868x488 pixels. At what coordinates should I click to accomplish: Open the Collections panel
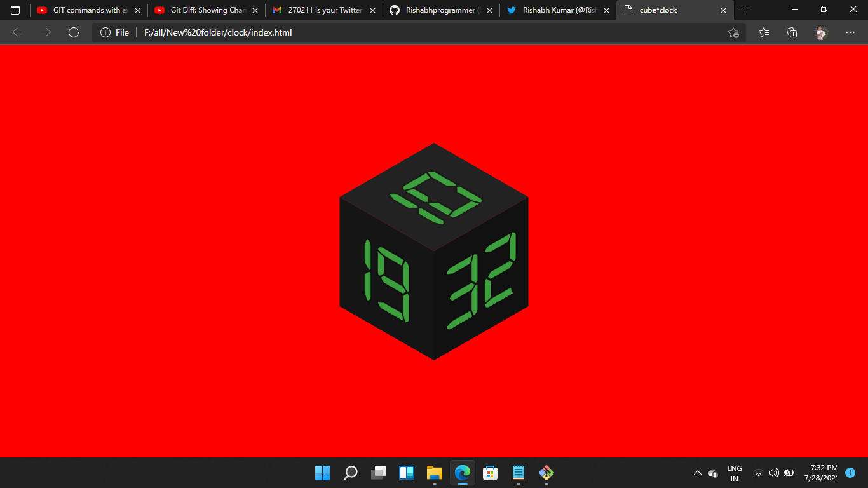click(792, 32)
